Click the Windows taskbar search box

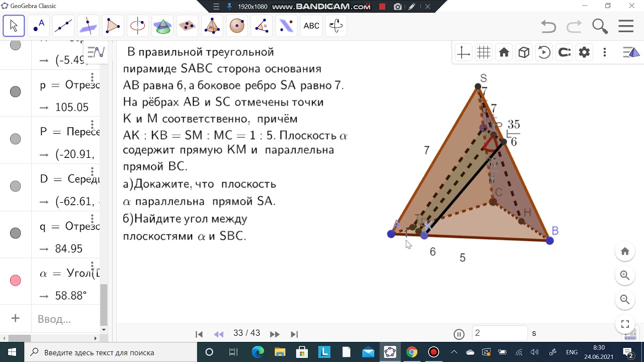(x=110, y=352)
